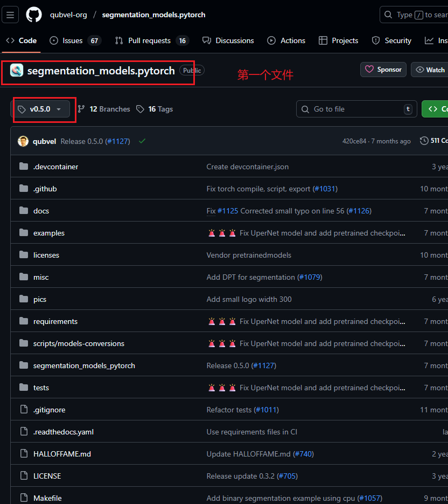Expand the v0.5.0 tag selector dropdown
The width and height of the screenshot is (448, 504).
tap(40, 109)
